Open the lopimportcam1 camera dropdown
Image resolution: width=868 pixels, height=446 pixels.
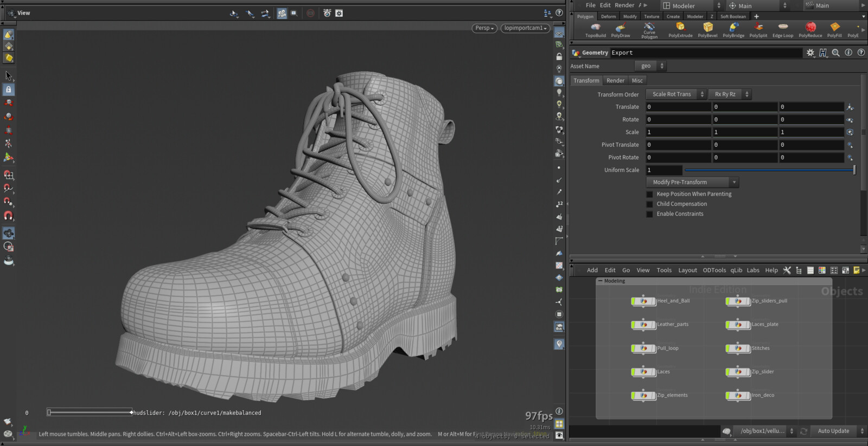525,28
